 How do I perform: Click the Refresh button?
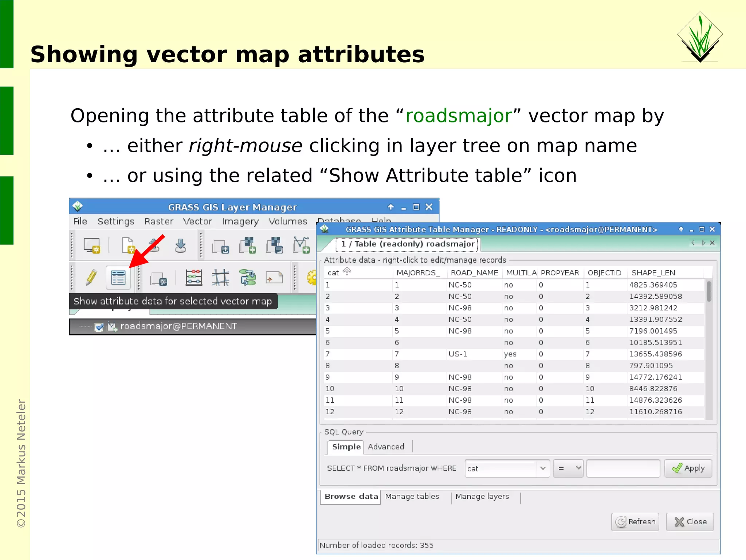click(635, 522)
